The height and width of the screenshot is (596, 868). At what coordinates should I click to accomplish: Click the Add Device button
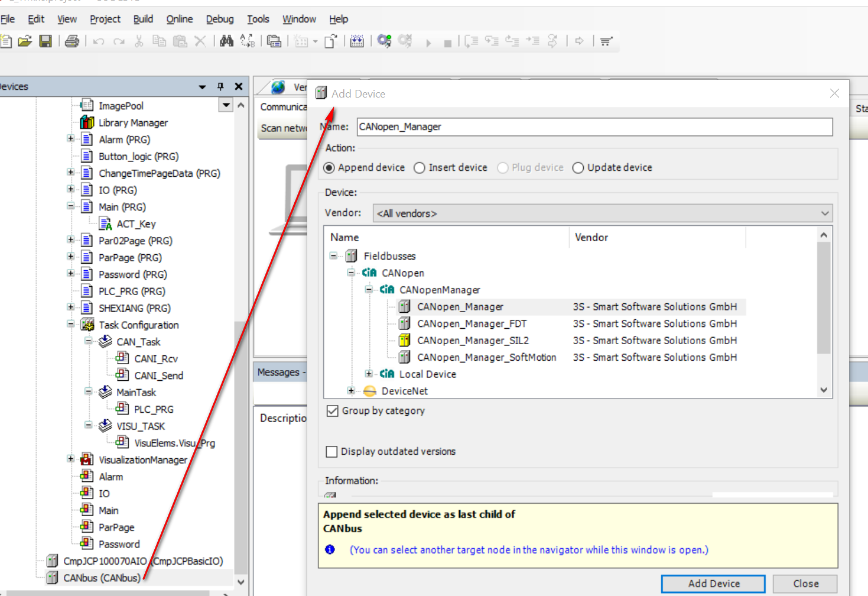point(713,583)
